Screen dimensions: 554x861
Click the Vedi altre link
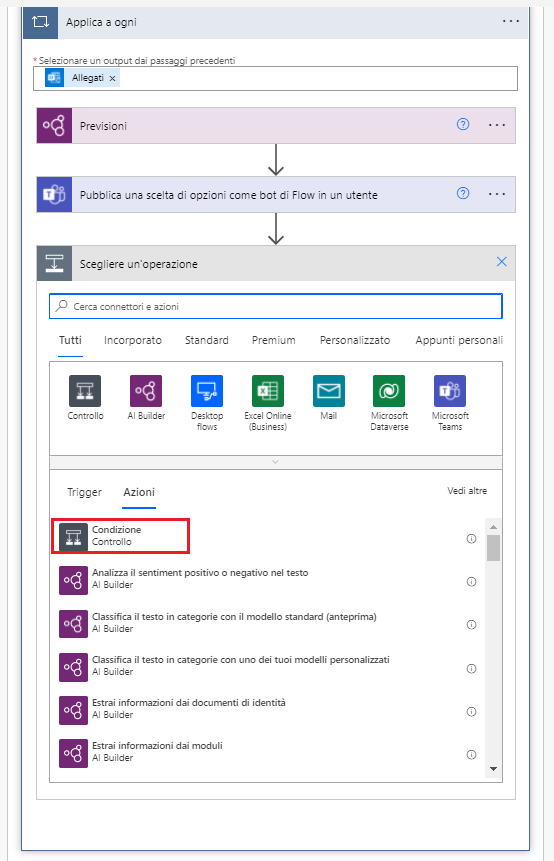(x=467, y=491)
